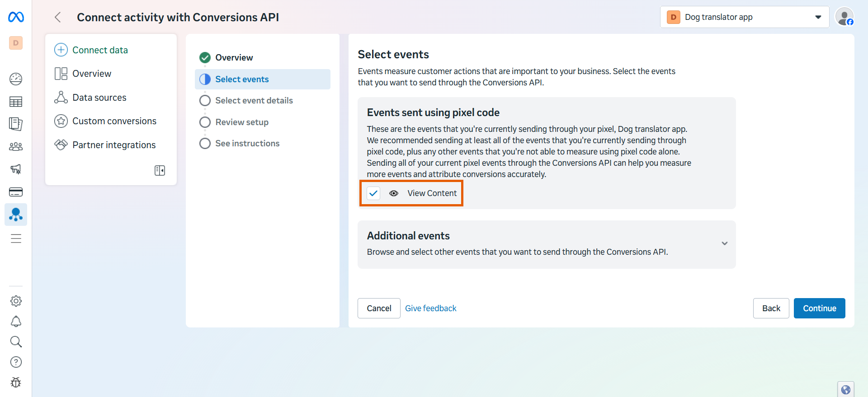Select the Select events step
This screenshot has width=868, height=397.
(263, 79)
